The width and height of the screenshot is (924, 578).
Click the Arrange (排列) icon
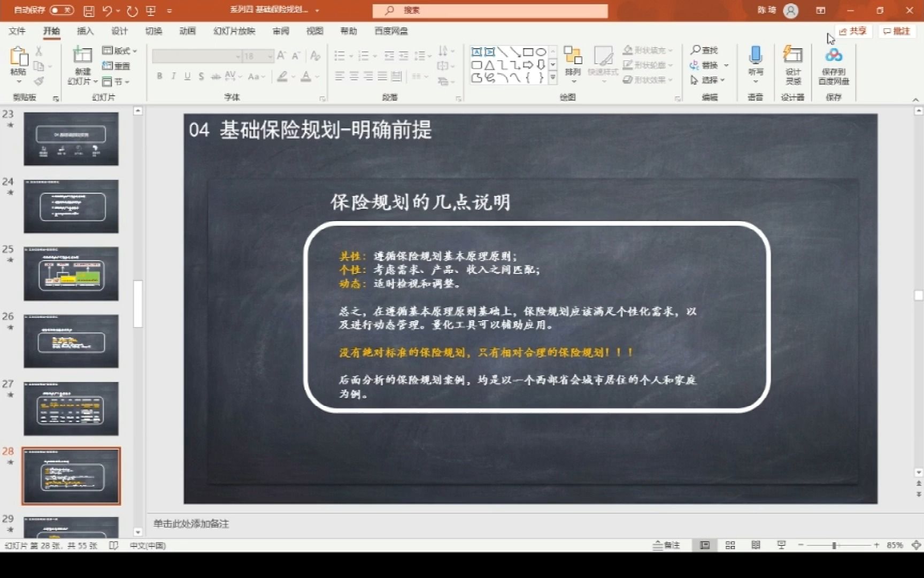point(573,55)
